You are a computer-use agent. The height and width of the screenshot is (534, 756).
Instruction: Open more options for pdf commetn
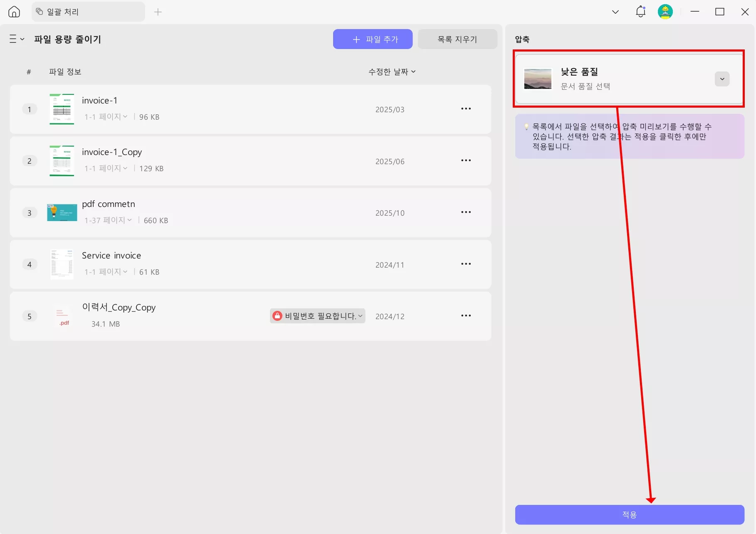[x=466, y=212]
